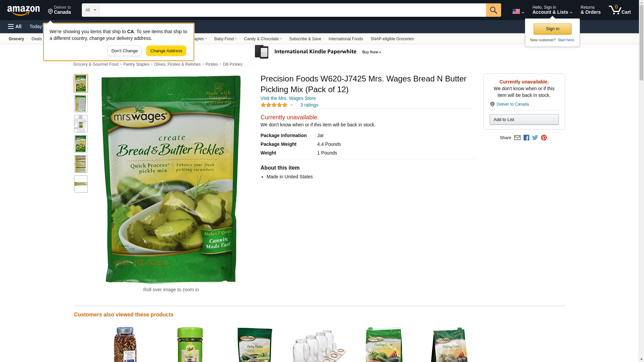Image resolution: width=644 pixels, height=362 pixels.
Task: Share via email envelope icon
Action: [x=517, y=138]
